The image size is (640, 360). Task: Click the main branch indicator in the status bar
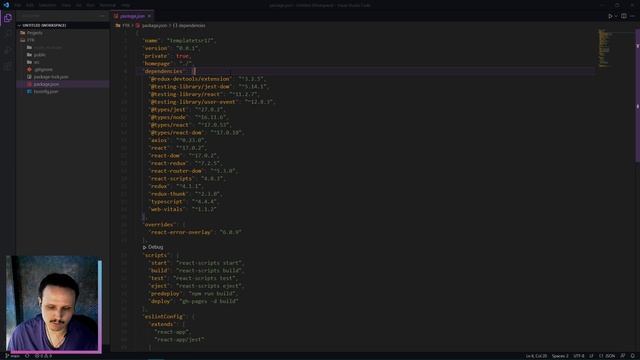pos(12,356)
